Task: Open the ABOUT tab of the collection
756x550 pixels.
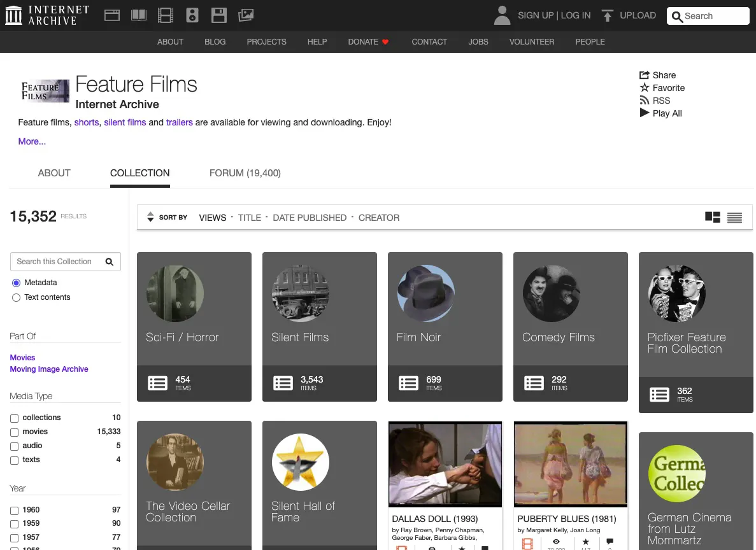Action: click(x=54, y=173)
